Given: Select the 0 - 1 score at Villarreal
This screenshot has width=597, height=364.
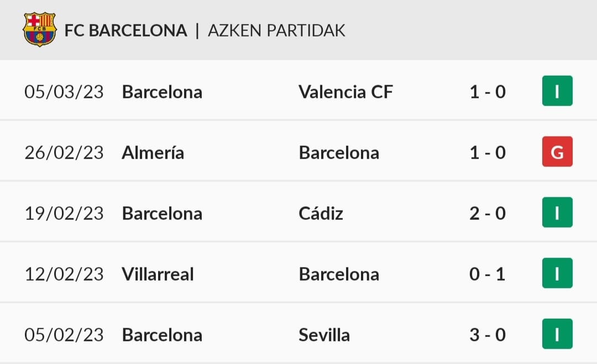Looking at the screenshot, I should pyautogui.click(x=488, y=274).
